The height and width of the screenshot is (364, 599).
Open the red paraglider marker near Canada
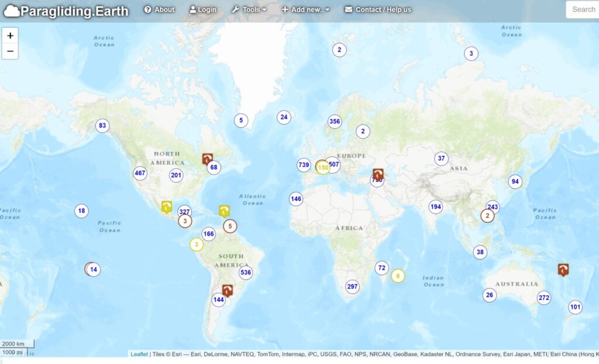click(x=208, y=158)
